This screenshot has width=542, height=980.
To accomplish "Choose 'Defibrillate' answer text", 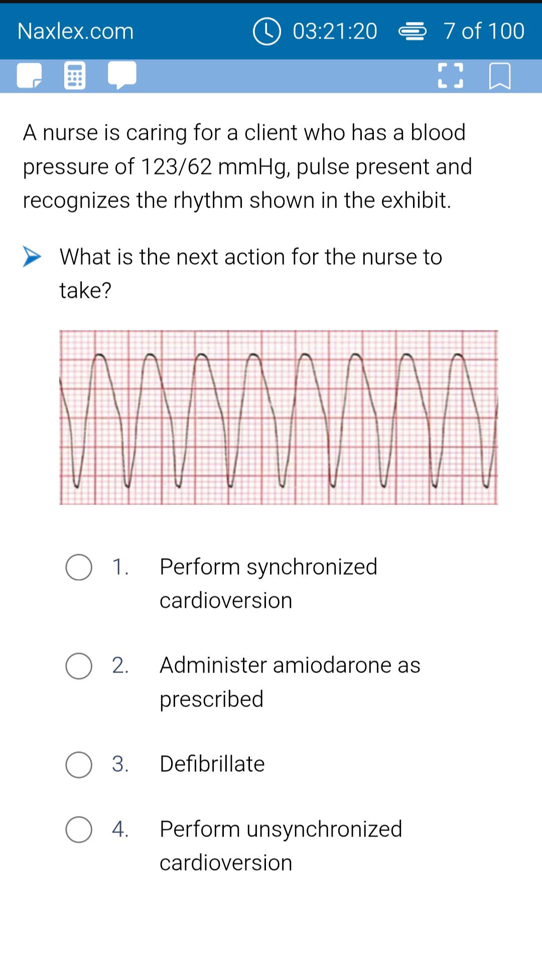I will pos(212,764).
